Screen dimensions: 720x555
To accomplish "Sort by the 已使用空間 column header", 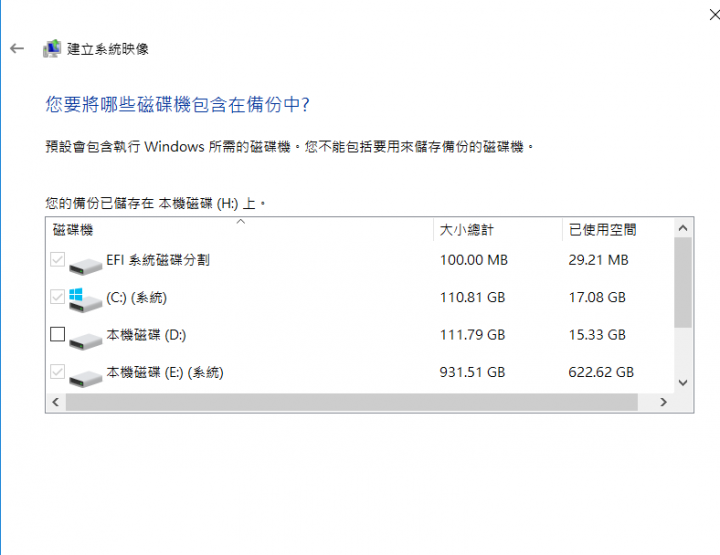I will tap(618, 230).
